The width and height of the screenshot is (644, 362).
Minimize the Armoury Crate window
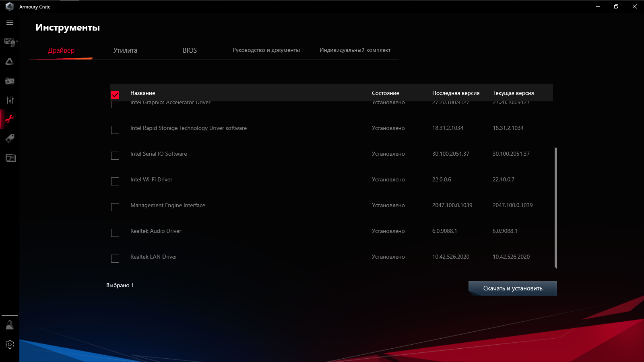click(x=598, y=6)
